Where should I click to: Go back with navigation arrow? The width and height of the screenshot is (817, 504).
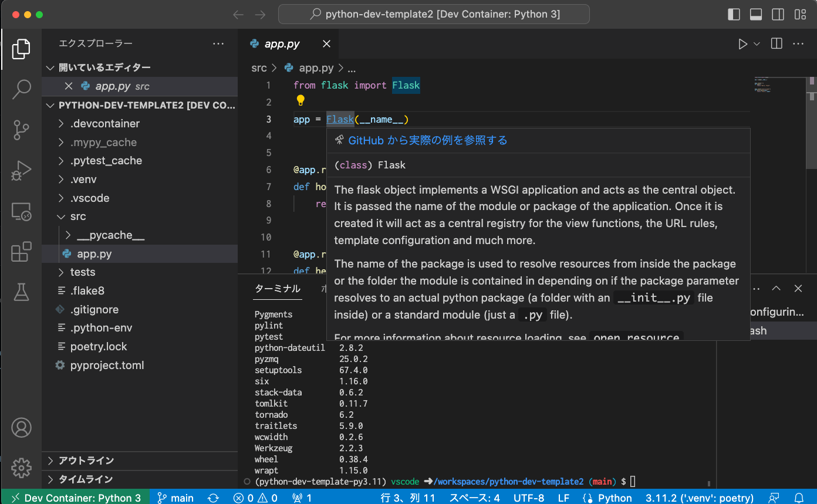[x=238, y=15]
